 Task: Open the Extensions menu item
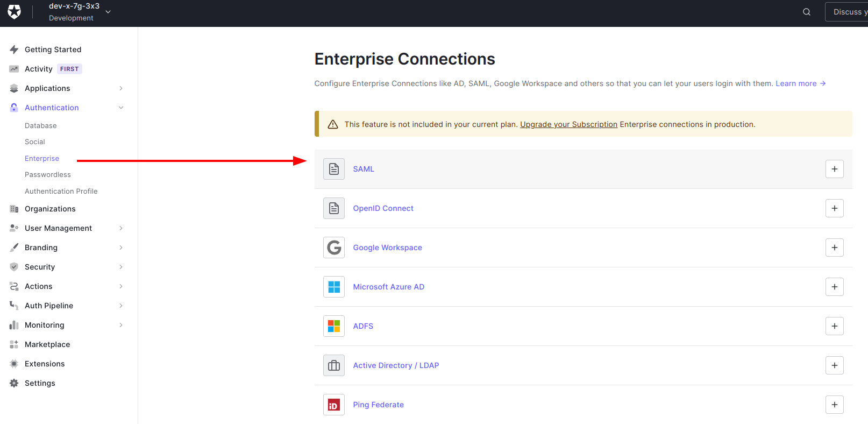[45, 364]
